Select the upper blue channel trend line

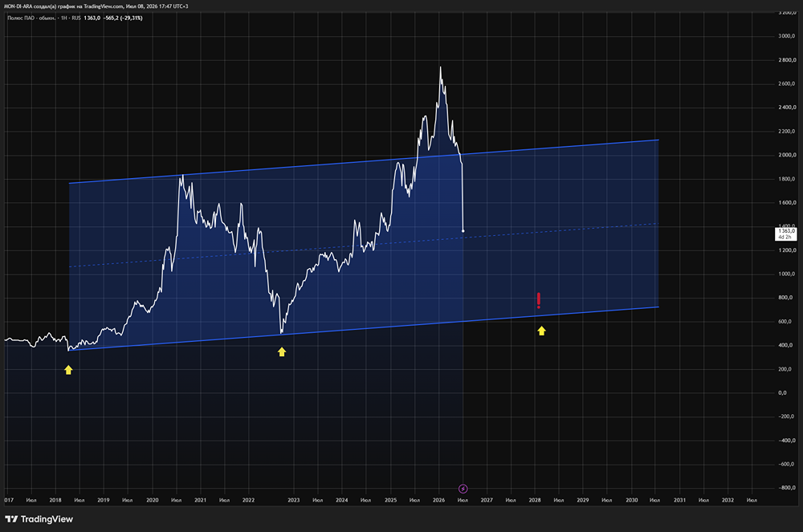tap(364, 161)
